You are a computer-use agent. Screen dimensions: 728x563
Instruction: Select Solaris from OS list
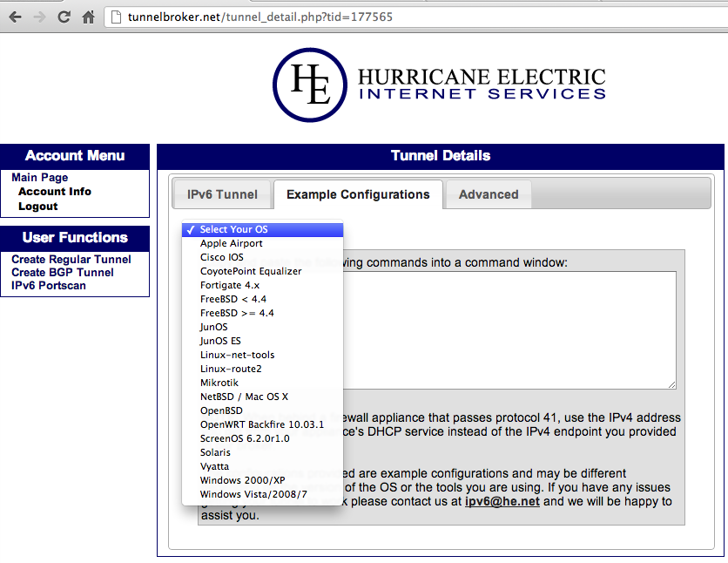[262, 452]
